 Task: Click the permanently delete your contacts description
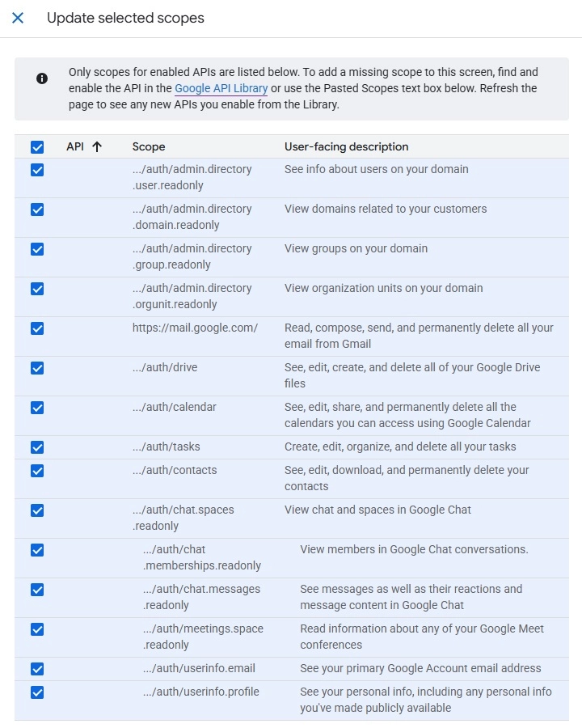click(407, 478)
